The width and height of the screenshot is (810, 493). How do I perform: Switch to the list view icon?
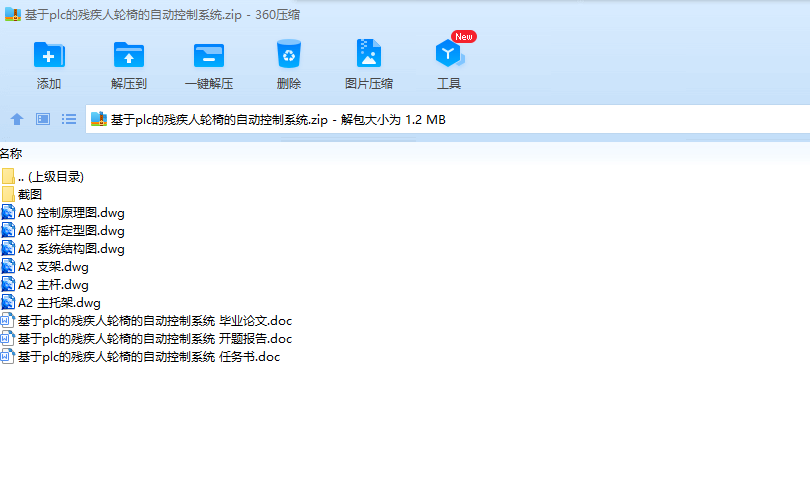(69, 119)
